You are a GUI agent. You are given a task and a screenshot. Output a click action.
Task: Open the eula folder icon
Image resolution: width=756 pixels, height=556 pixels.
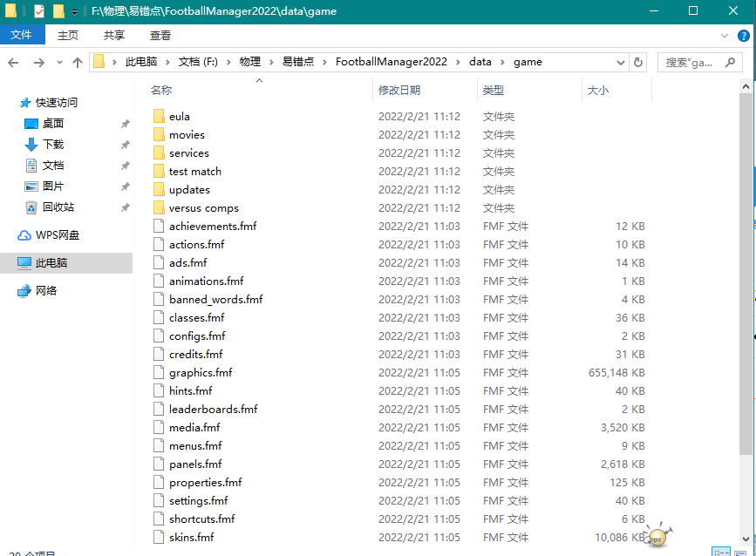click(x=159, y=116)
